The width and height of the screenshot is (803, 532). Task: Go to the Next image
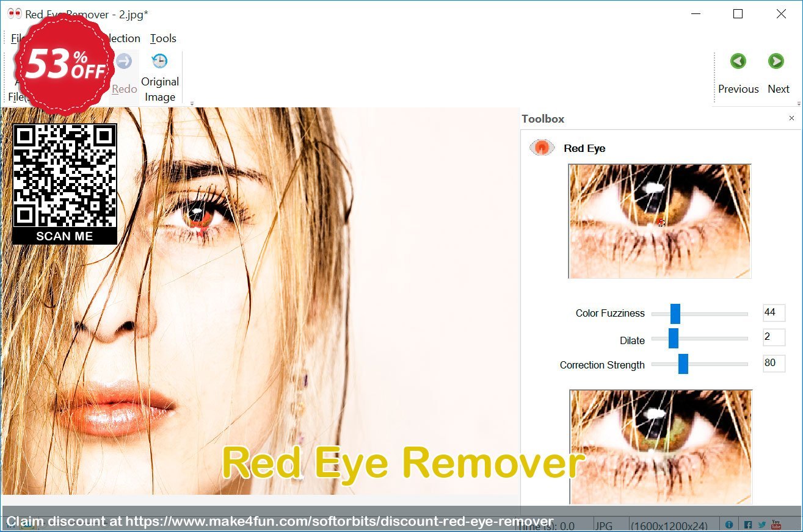point(778,74)
